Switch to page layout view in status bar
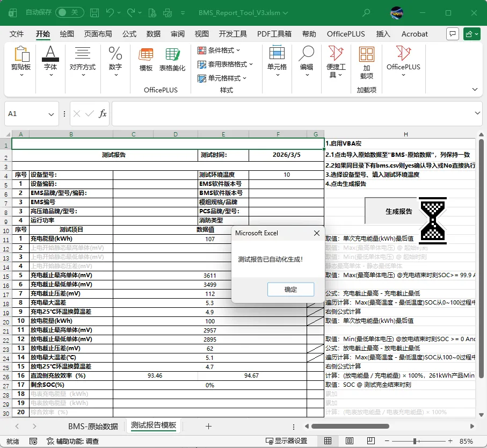This screenshot has height=448, width=487. click(350, 441)
